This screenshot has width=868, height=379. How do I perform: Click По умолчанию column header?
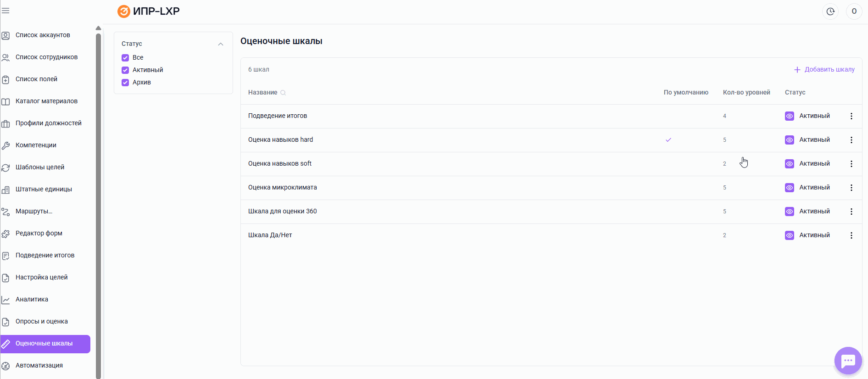(x=686, y=93)
